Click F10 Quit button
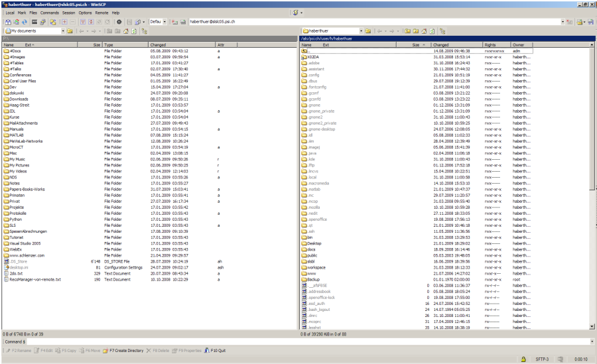Screen dimensions: 597x364 pos(215,350)
